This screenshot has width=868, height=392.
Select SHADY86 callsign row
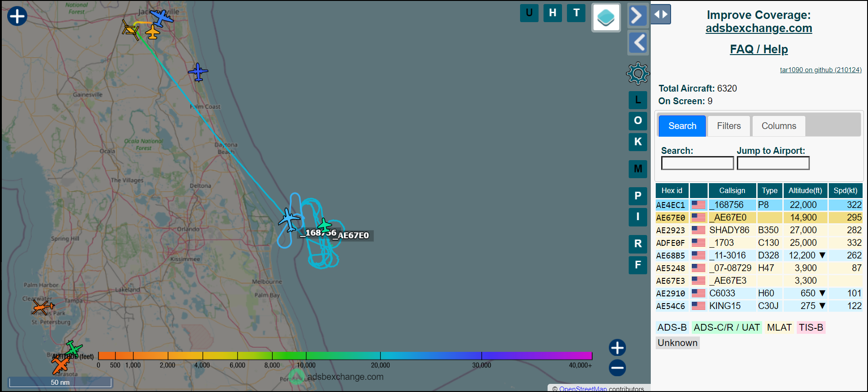click(x=759, y=230)
